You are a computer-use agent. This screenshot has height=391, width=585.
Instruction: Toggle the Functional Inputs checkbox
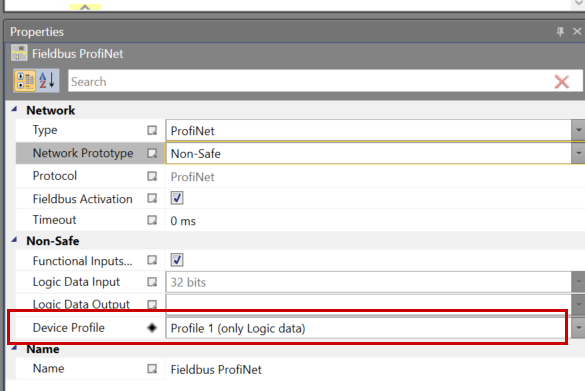(x=177, y=260)
